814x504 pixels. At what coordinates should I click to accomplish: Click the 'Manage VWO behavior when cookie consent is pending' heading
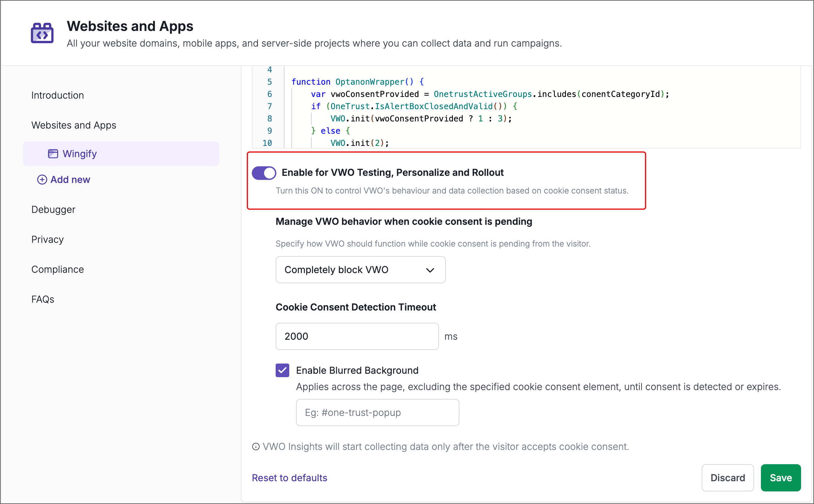pyautogui.click(x=404, y=222)
